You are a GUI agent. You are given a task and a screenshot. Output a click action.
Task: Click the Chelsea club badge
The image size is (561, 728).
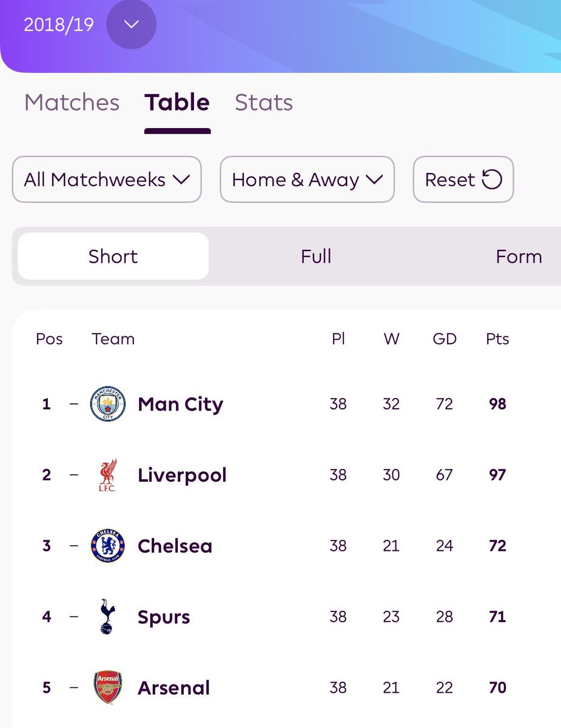108,545
